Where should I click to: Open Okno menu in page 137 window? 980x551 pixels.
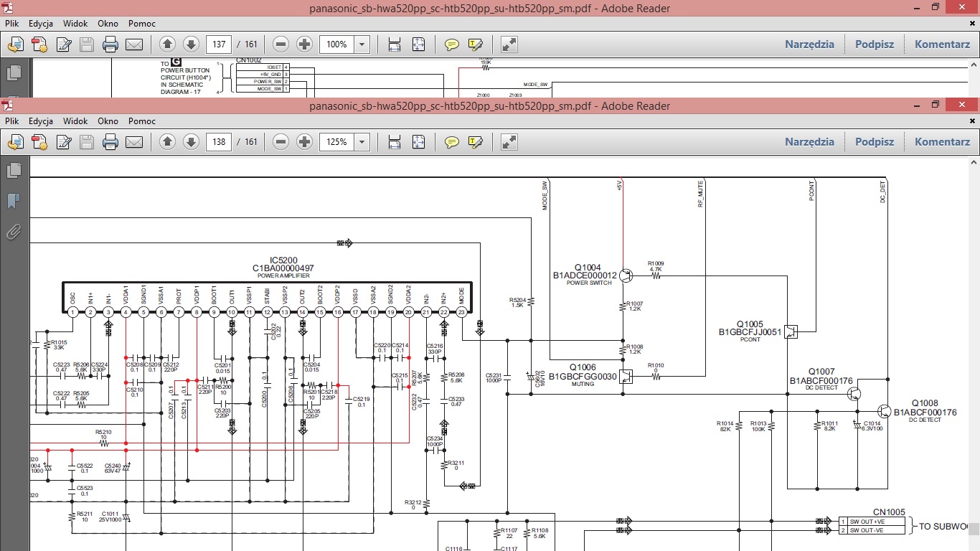pos(108,24)
